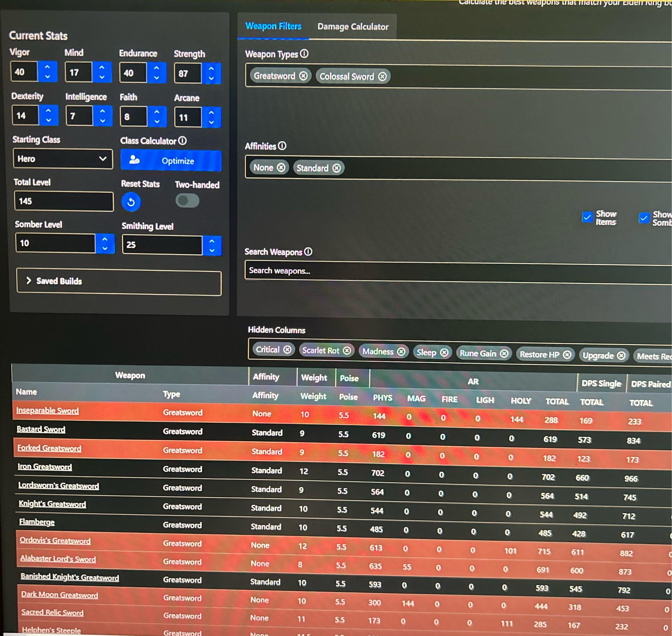Image resolution: width=672 pixels, height=636 pixels.
Task: Decrease Intelligence with the down arrow
Action: (x=103, y=121)
